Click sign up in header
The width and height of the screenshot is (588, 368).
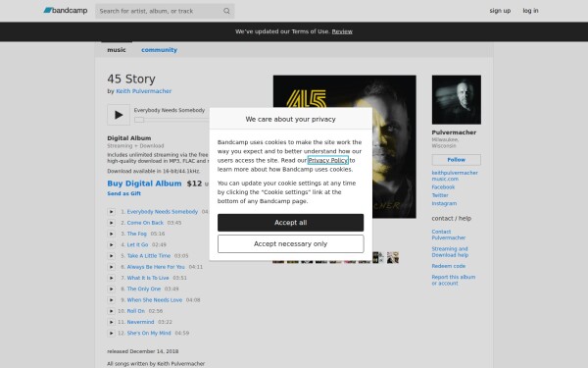tap(500, 11)
